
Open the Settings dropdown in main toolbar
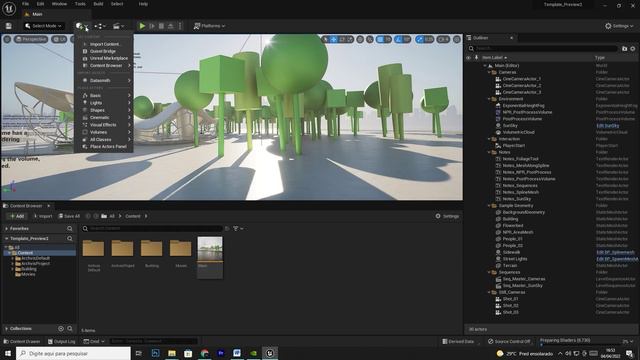(619, 26)
